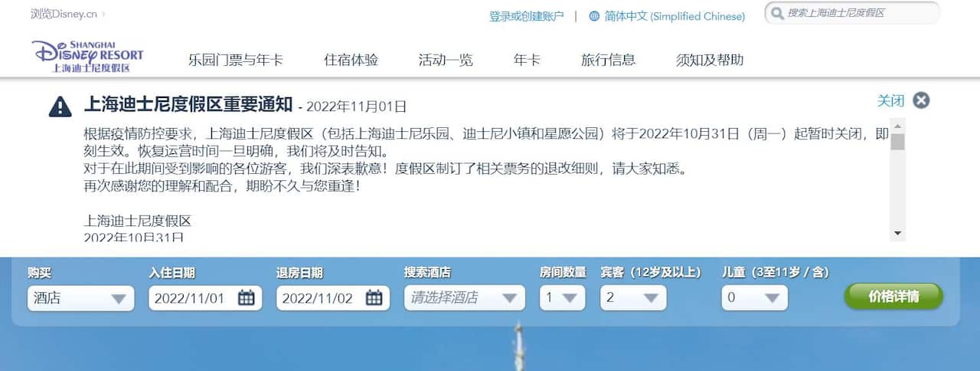Open 活动一览 menu
The image size is (980, 371).
coord(446,60)
